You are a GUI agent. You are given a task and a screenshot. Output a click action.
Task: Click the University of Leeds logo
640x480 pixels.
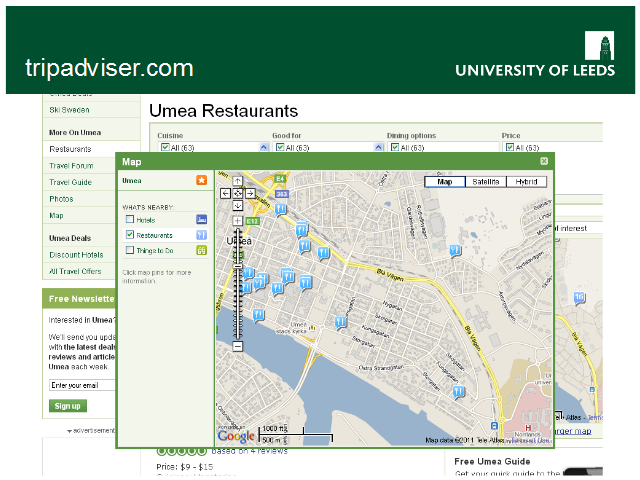click(x=535, y=54)
